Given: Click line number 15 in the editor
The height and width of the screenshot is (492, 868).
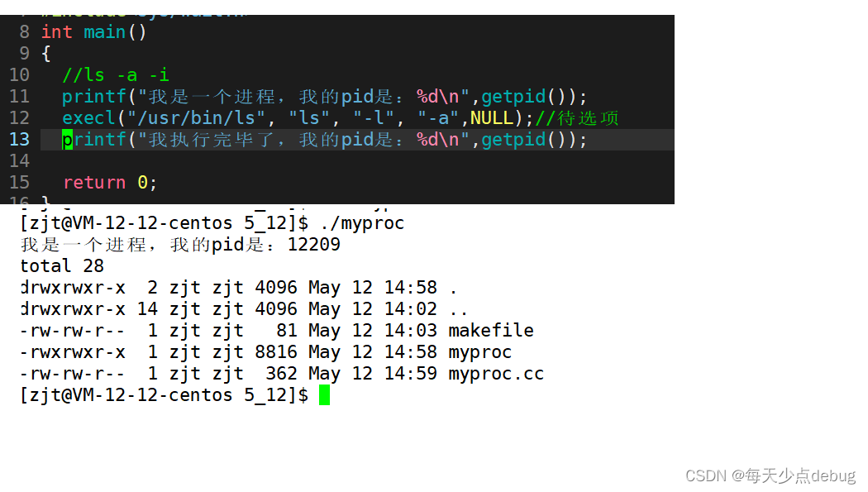Looking at the screenshot, I should tap(19, 183).
